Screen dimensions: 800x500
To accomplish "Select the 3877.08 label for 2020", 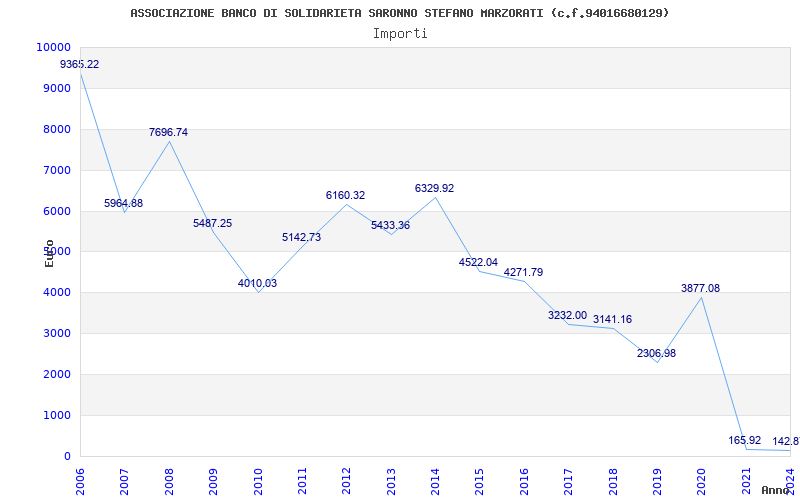I will point(700,288).
